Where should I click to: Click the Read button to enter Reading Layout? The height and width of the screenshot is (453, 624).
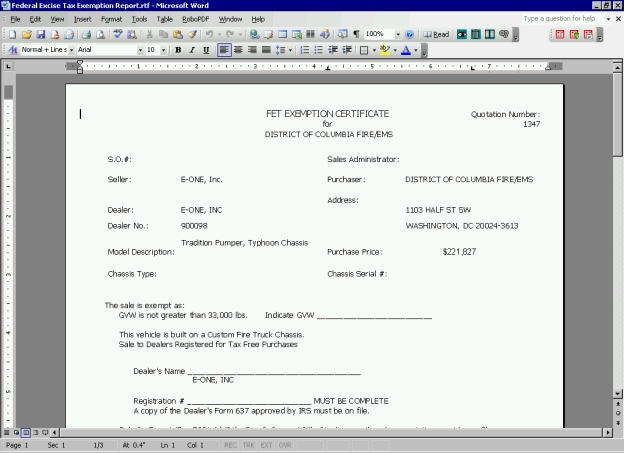pyautogui.click(x=436, y=35)
